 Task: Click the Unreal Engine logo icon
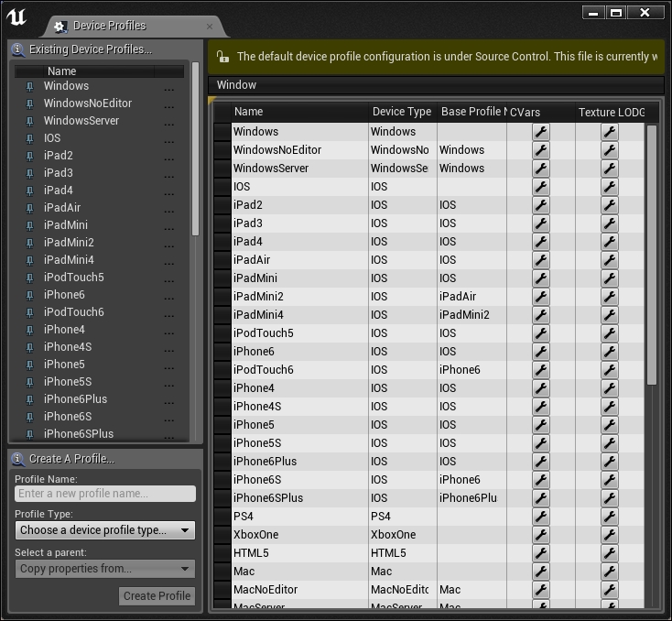[x=16, y=17]
